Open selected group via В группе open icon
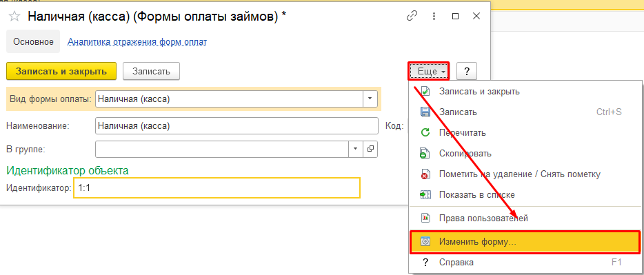644x275 pixels. [370, 149]
